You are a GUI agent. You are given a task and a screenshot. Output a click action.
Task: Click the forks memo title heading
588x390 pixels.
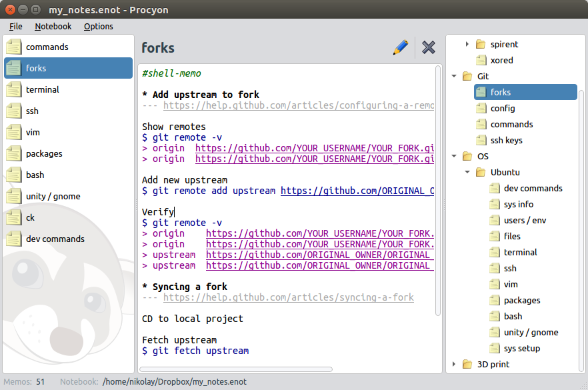click(x=158, y=48)
